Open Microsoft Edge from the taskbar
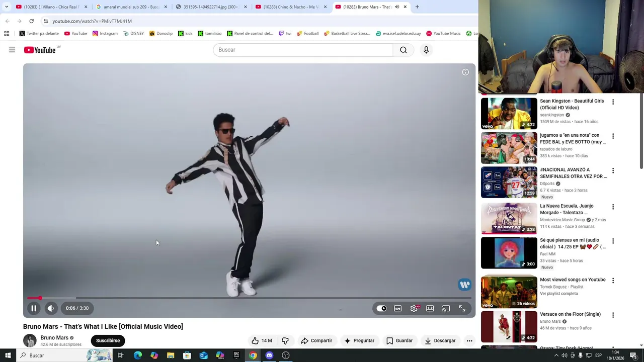 pyautogui.click(x=138, y=355)
